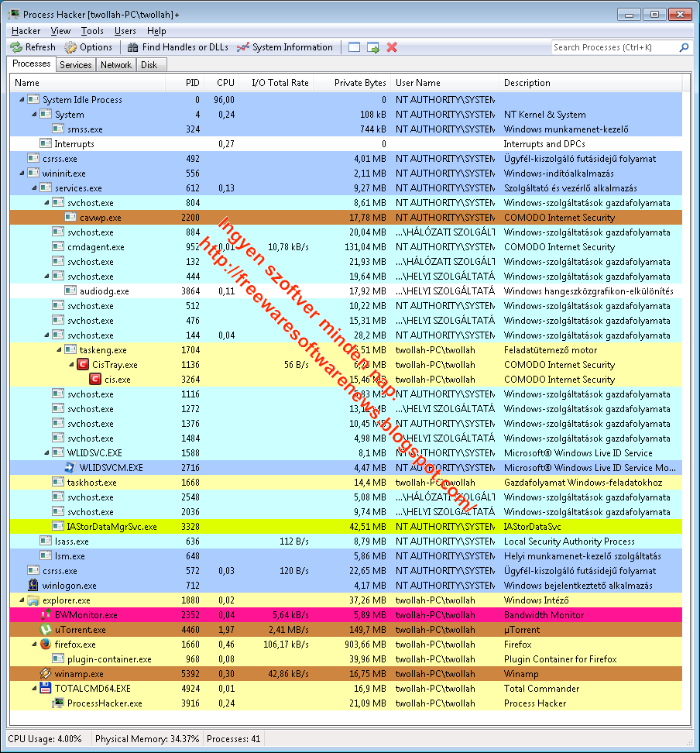
Task: Collapse the wininit.exe tree node
Action: coord(22,174)
